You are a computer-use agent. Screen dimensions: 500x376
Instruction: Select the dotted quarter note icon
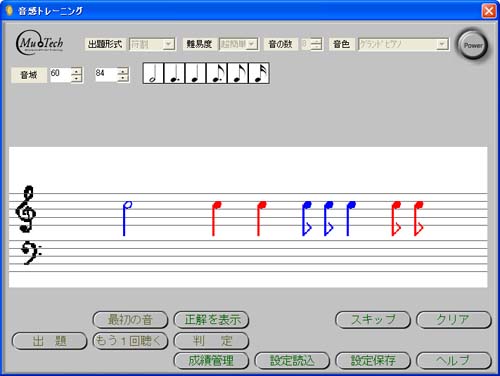[174, 73]
